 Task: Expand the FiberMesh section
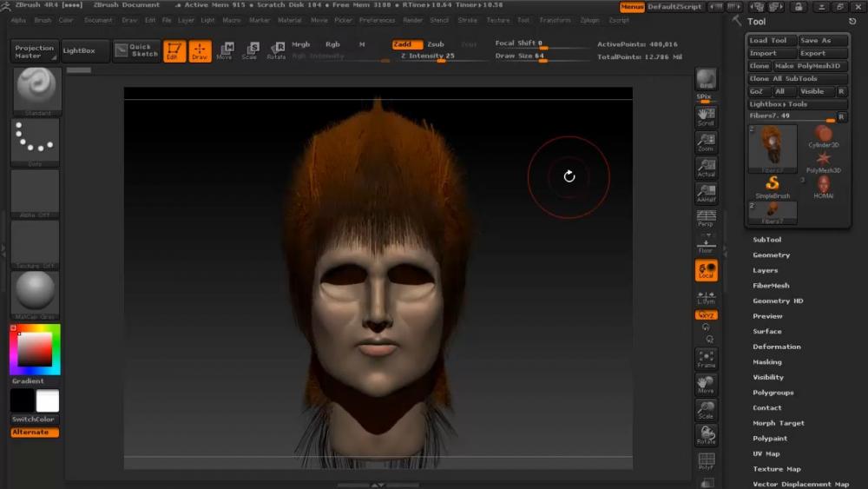pyautogui.click(x=771, y=286)
